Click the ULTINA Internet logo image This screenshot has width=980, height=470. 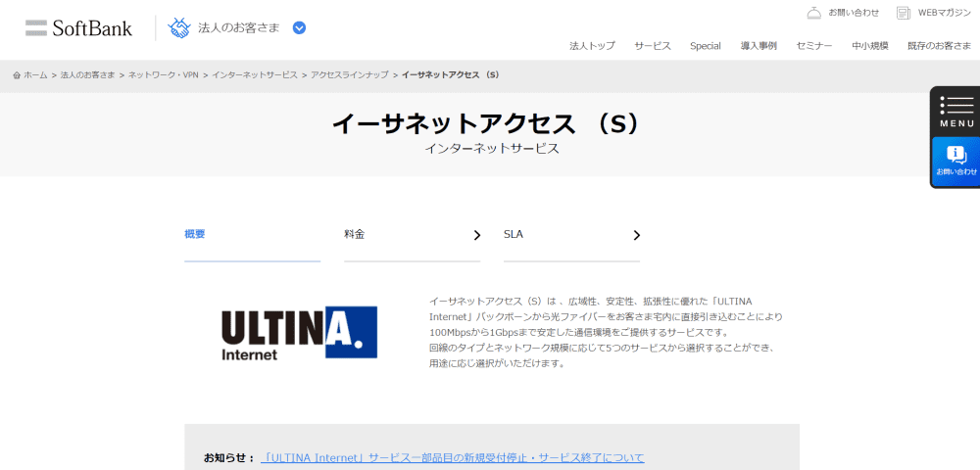[x=299, y=333]
